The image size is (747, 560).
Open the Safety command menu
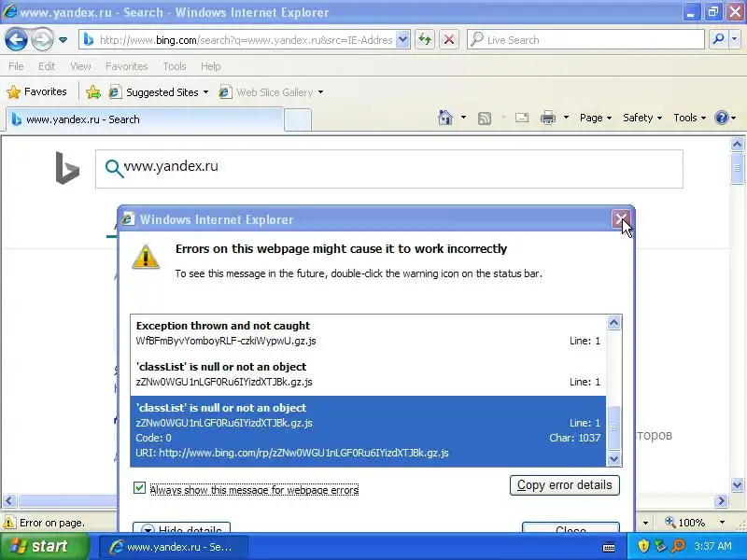(642, 118)
